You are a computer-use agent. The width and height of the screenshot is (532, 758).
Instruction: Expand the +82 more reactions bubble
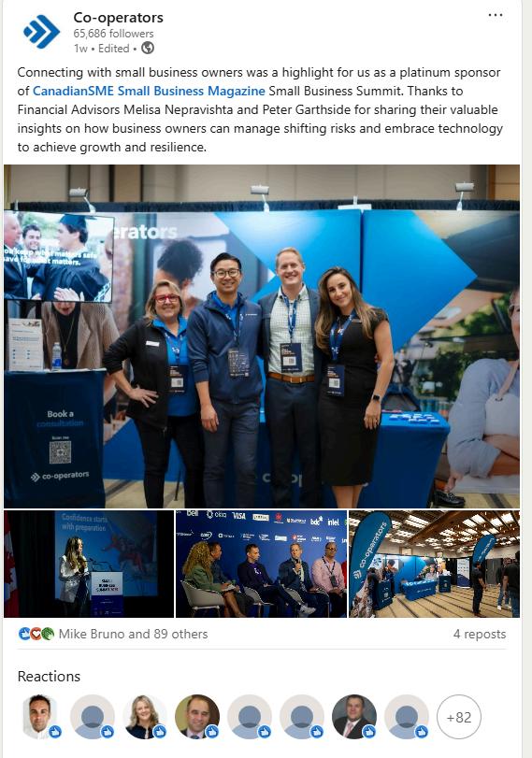coord(458,717)
